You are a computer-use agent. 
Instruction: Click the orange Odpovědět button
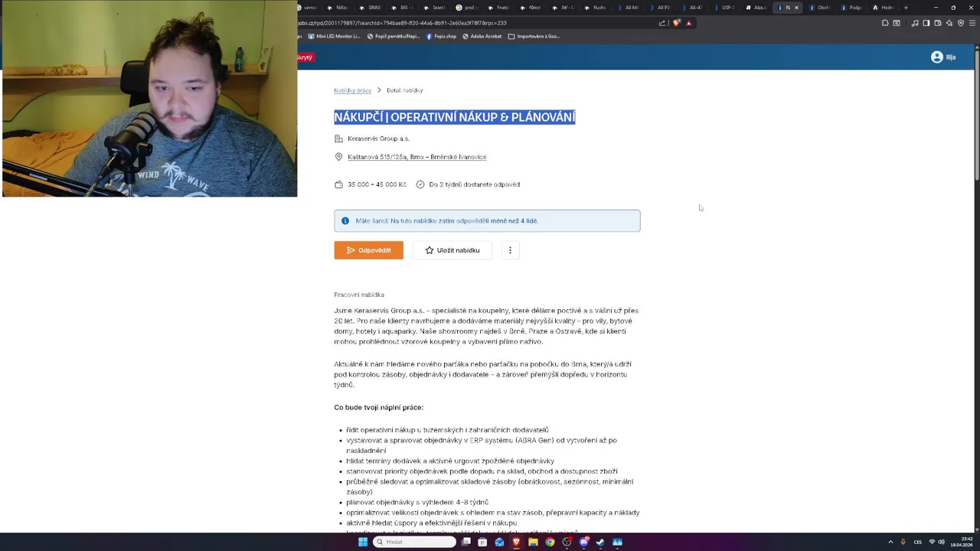[368, 250]
